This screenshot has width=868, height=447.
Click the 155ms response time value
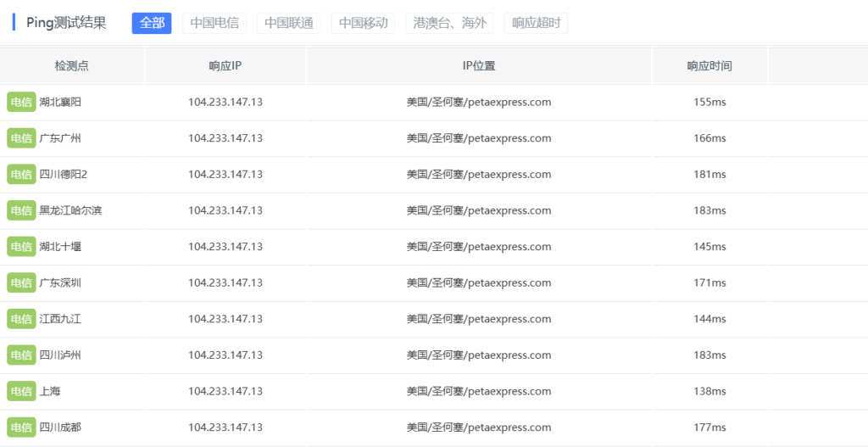709,102
